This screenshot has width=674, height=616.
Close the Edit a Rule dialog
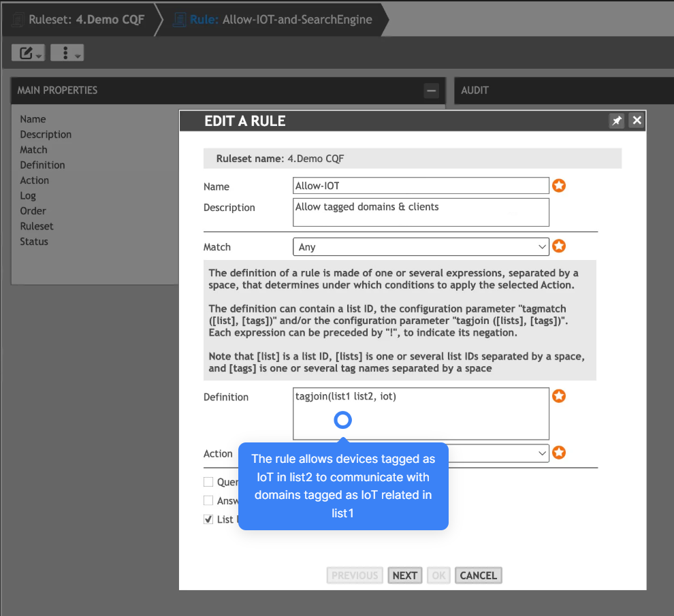coord(637,120)
